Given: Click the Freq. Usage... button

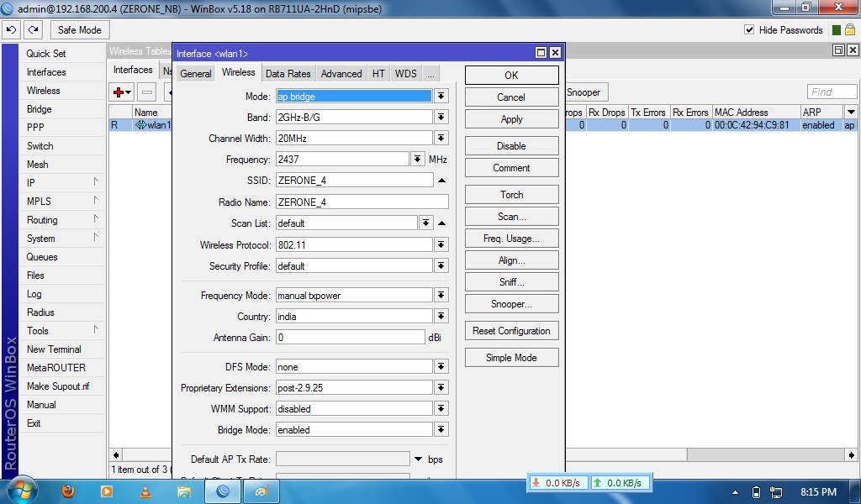Looking at the screenshot, I should point(511,239).
